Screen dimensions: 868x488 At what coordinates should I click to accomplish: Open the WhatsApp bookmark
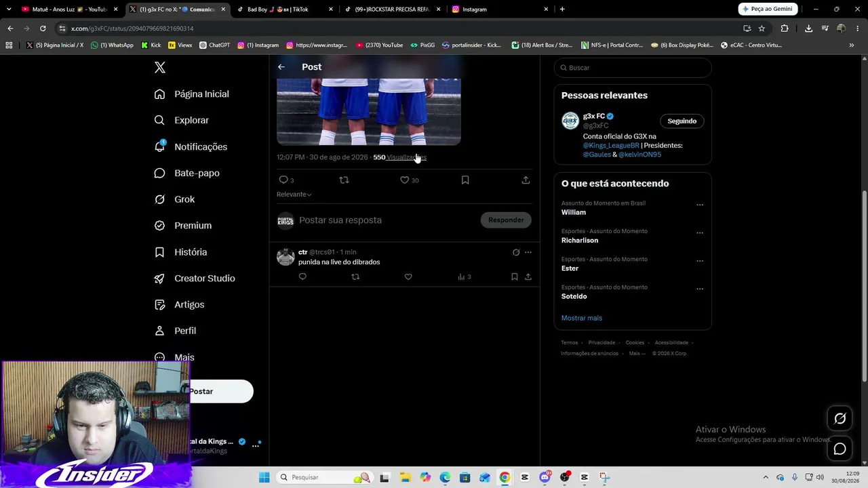[x=112, y=45]
